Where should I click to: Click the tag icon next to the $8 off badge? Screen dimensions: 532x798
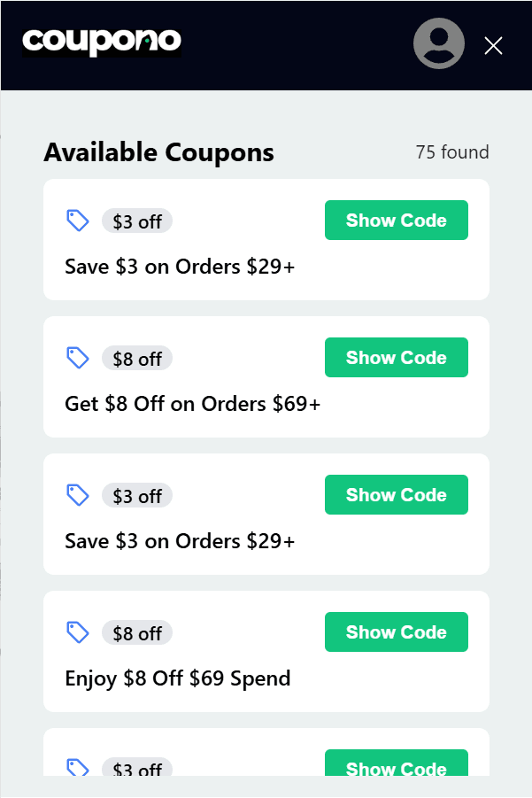point(77,357)
